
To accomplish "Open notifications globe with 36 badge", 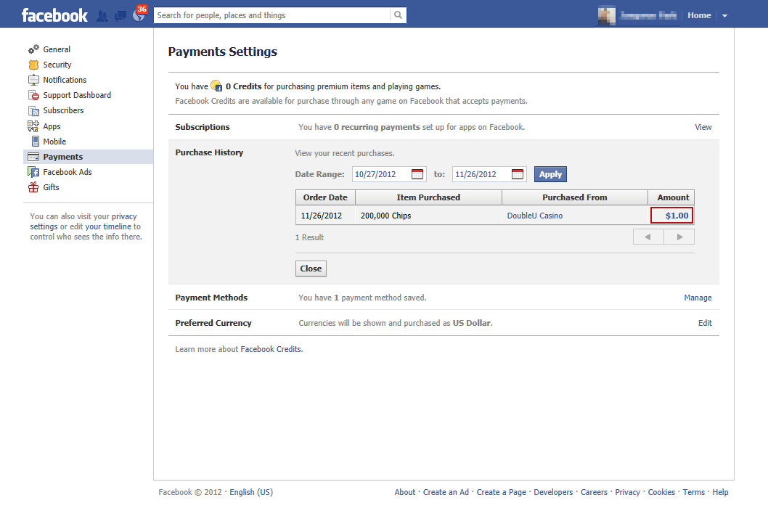I will point(139,15).
